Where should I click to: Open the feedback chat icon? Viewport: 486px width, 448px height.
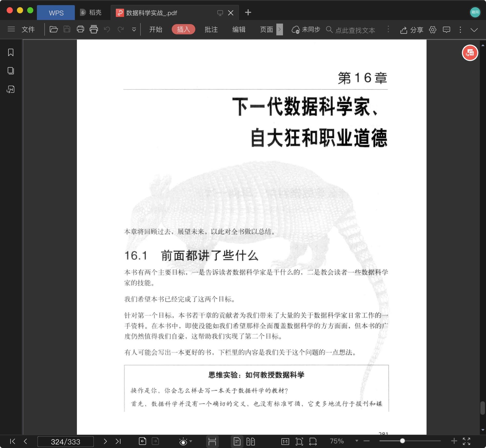click(447, 30)
